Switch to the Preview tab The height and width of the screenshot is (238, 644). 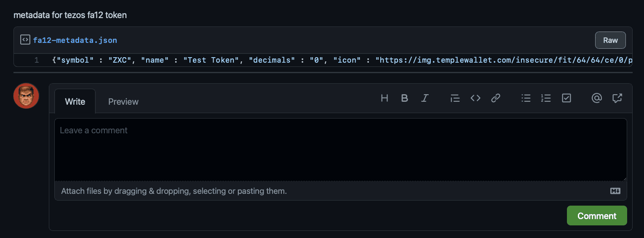[123, 102]
